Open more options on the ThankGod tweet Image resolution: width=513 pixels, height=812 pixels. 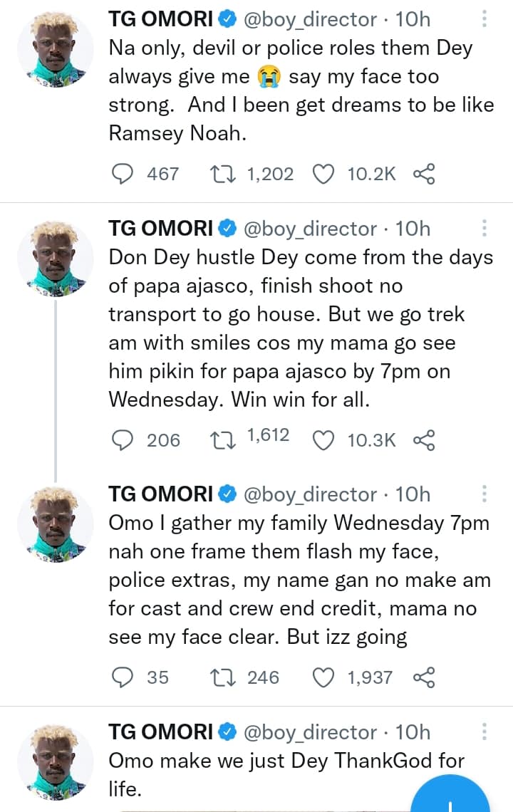(484, 732)
